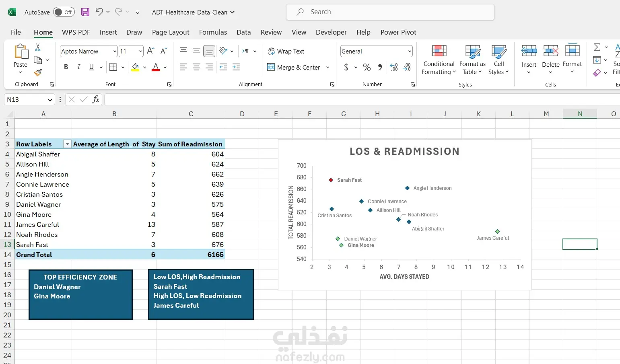Image resolution: width=620 pixels, height=364 pixels.
Task: Click the Save icon in title bar
Action: tap(85, 12)
